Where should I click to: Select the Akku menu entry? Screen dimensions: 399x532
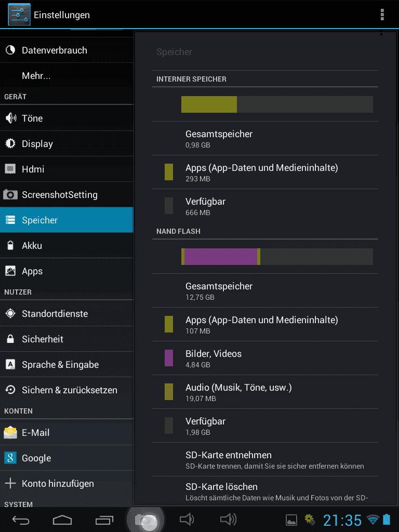pos(66,245)
